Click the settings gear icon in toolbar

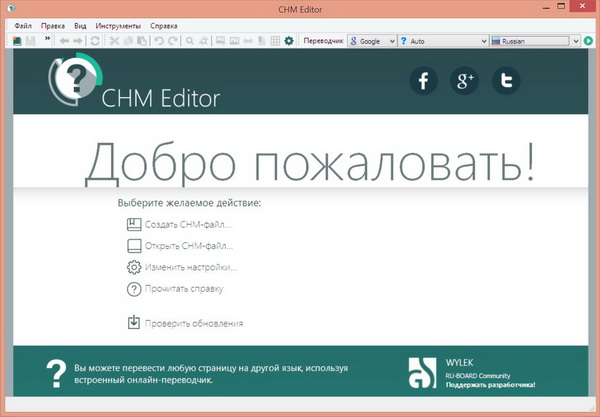click(289, 41)
